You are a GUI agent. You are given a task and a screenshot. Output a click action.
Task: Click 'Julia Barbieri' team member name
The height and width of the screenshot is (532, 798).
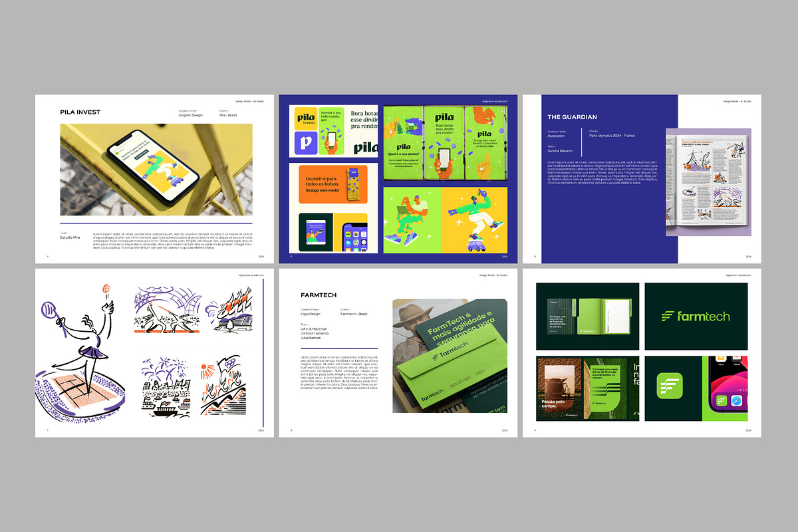click(313, 338)
